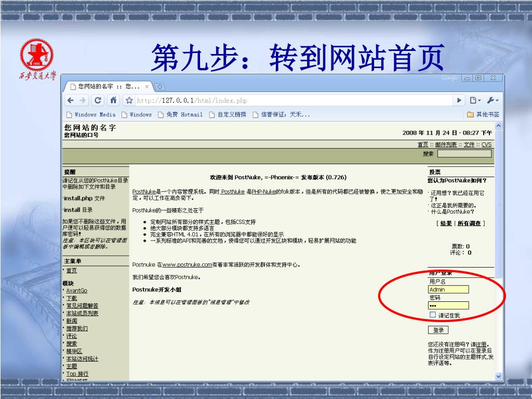
Task: Open AvantGo module link
Action: [x=77, y=290]
